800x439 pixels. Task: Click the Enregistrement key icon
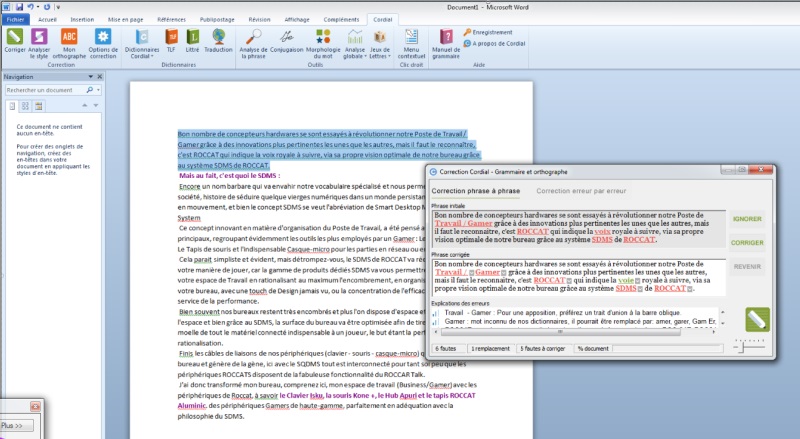(467, 32)
